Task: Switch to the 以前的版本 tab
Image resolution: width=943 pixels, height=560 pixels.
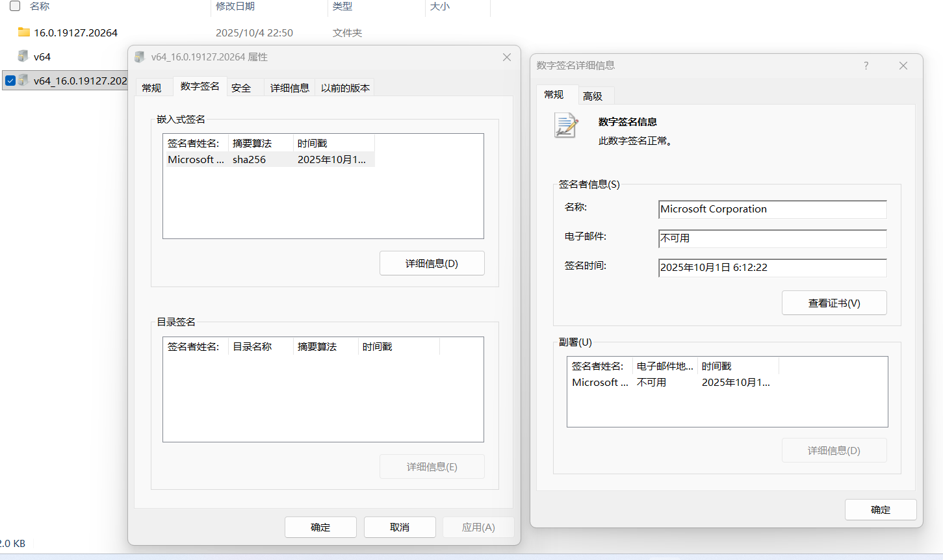Action: pyautogui.click(x=345, y=88)
